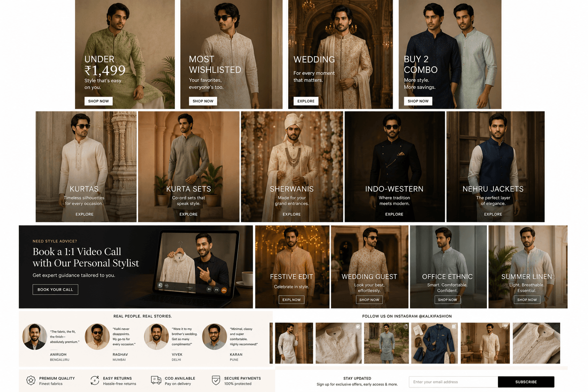Click the 'BENGALURU' location text
This screenshot has width=588, height=392.
tap(60, 360)
